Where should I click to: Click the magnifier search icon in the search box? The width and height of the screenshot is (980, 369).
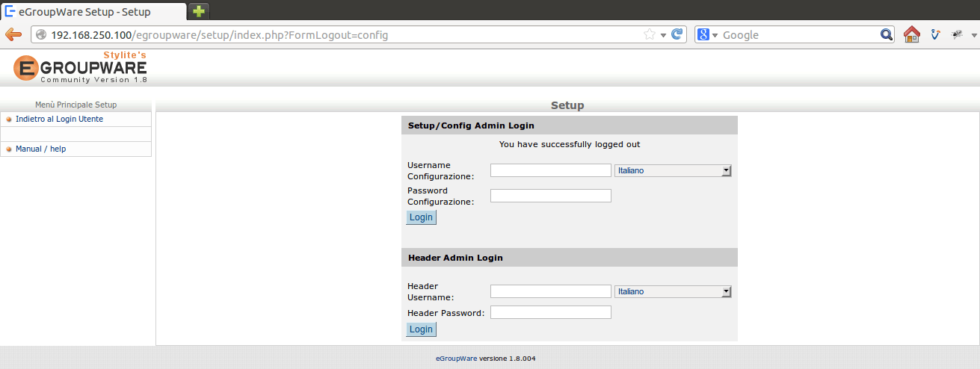pyautogui.click(x=887, y=34)
